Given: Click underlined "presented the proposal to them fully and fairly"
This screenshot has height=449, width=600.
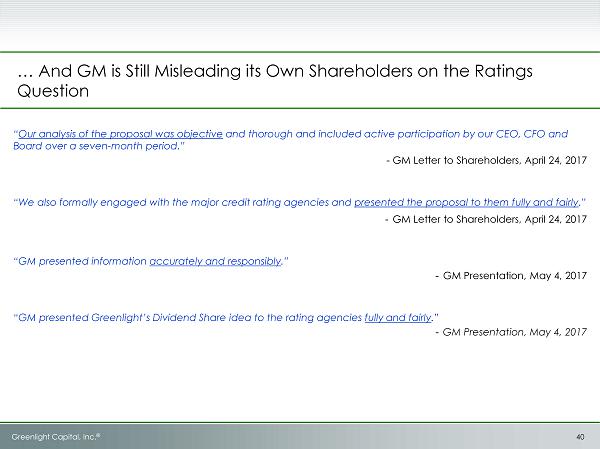Looking at the screenshot, I should tap(466, 202).
